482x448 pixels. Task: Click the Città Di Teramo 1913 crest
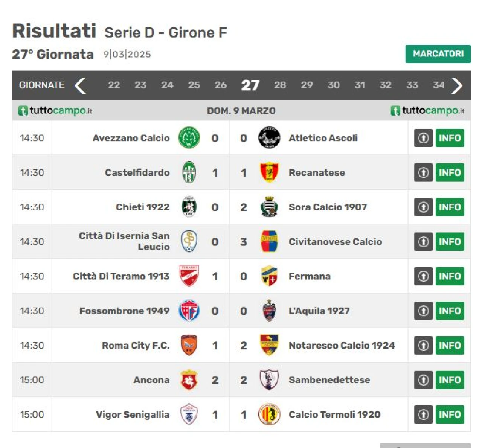click(x=189, y=276)
